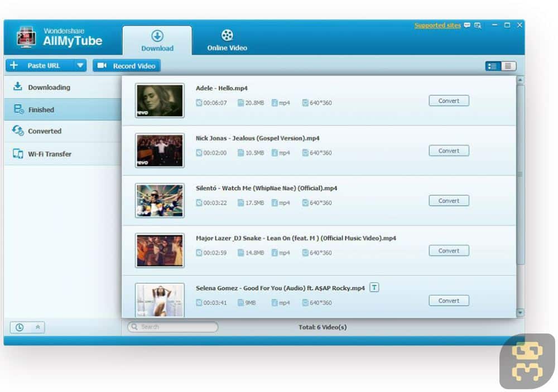
Task: Click the double up-arrow icon beside the clock
Action: pos(38,327)
